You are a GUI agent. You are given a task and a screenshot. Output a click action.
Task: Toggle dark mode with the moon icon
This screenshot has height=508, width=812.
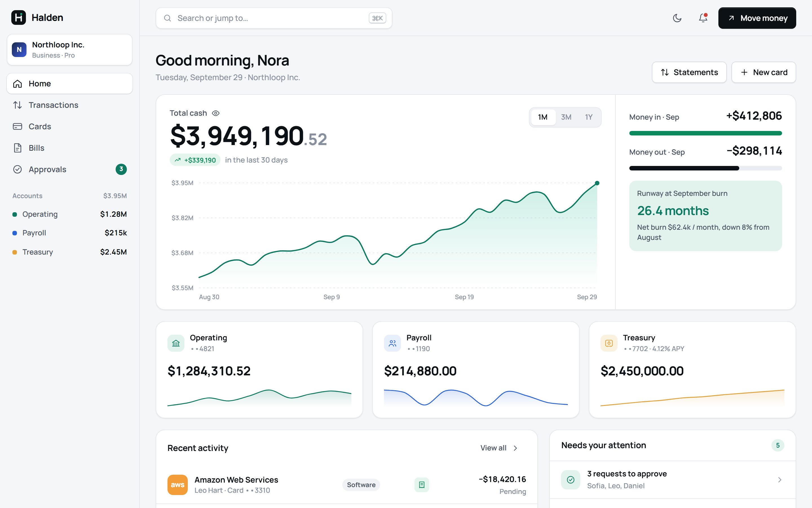(x=677, y=18)
